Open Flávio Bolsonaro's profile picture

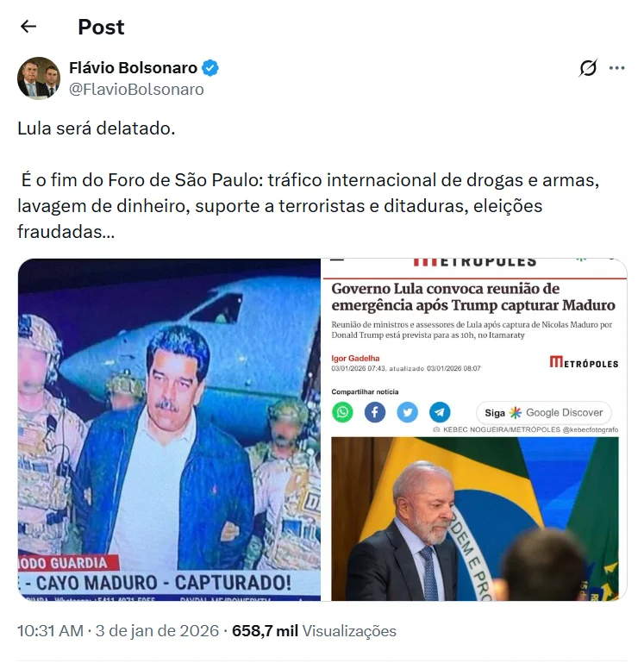click(x=39, y=78)
